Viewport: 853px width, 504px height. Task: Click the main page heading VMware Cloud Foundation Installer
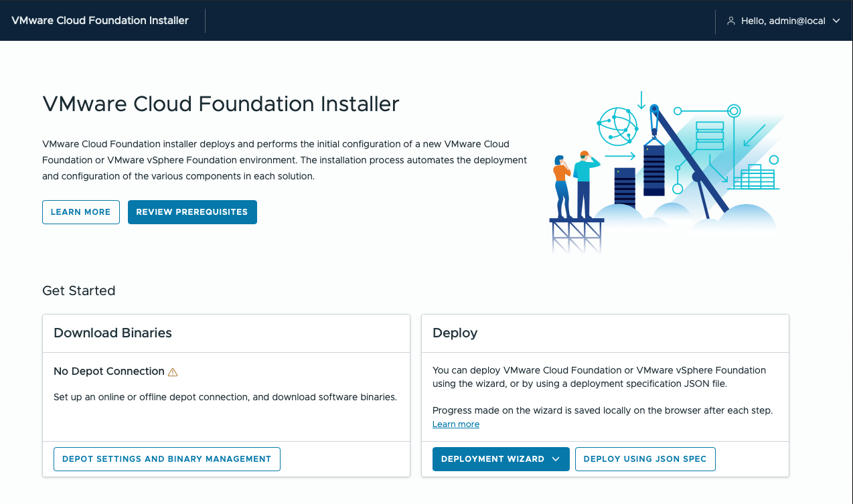point(221,104)
